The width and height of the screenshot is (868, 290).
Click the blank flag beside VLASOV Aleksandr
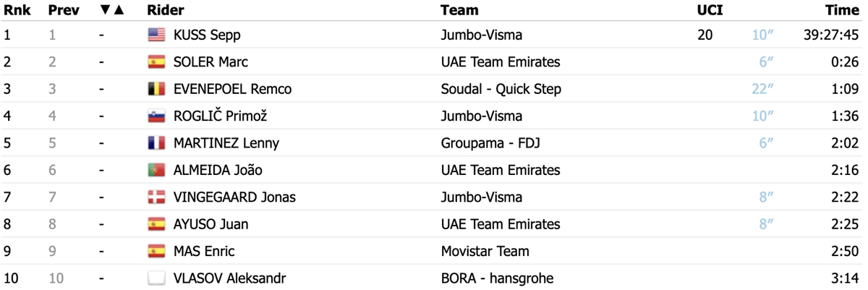[x=156, y=278]
